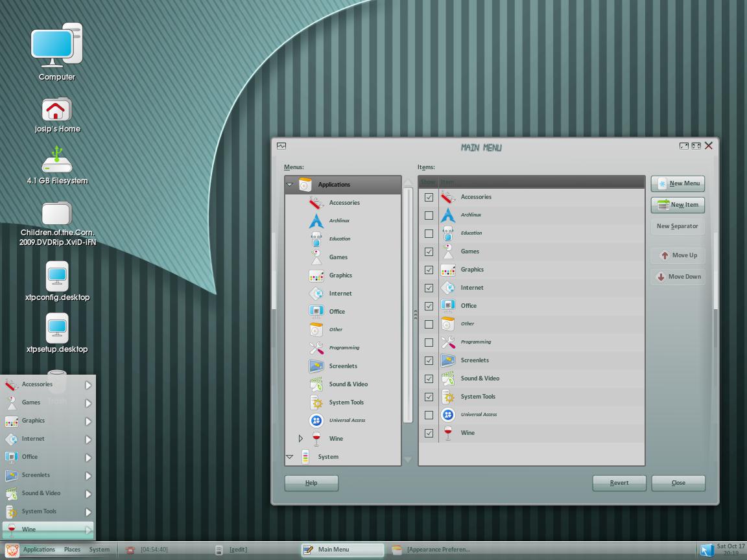
Task: Open the Places panel menu
Action: click(x=72, y=550)
